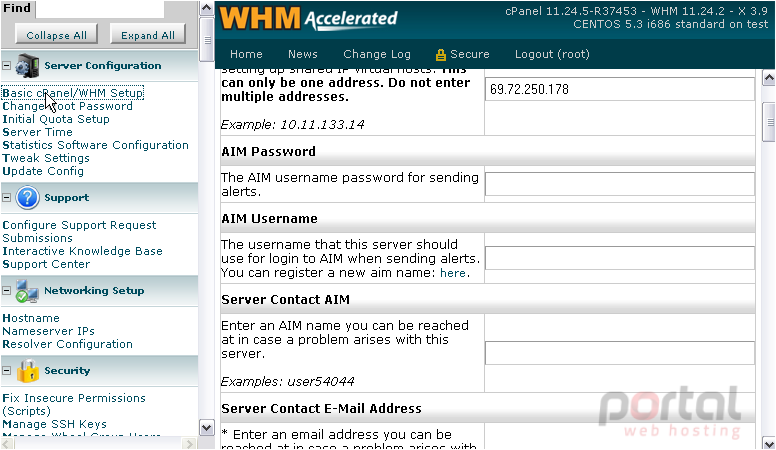The image size is (776, 450).
Task: Click the Expand All button
Action: (x=147, y=35)
